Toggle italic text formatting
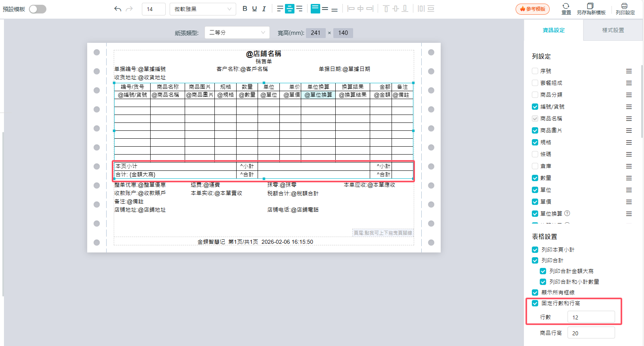This screenshot has height=346, width=644. click(x=264, y=9)
